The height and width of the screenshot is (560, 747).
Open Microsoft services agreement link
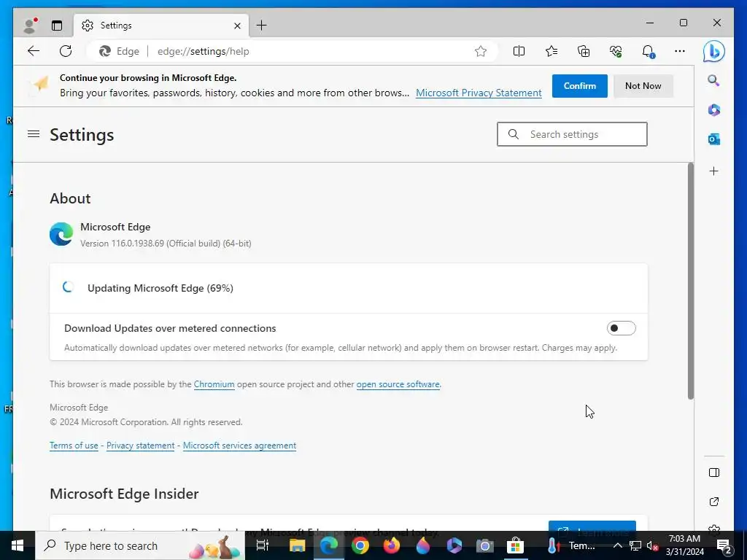point(239,446)
